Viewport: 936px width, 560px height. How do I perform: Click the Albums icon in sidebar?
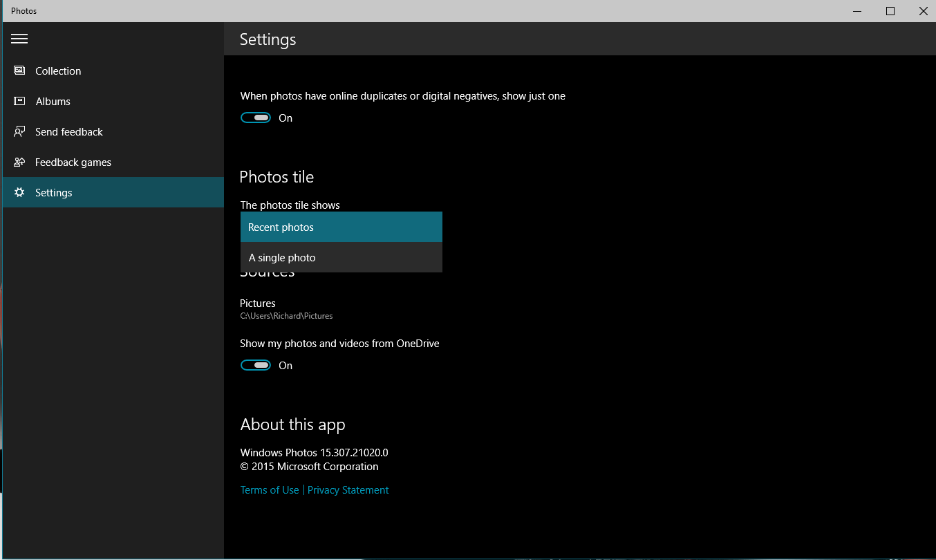pyautogui.click(x=19, y=101)
